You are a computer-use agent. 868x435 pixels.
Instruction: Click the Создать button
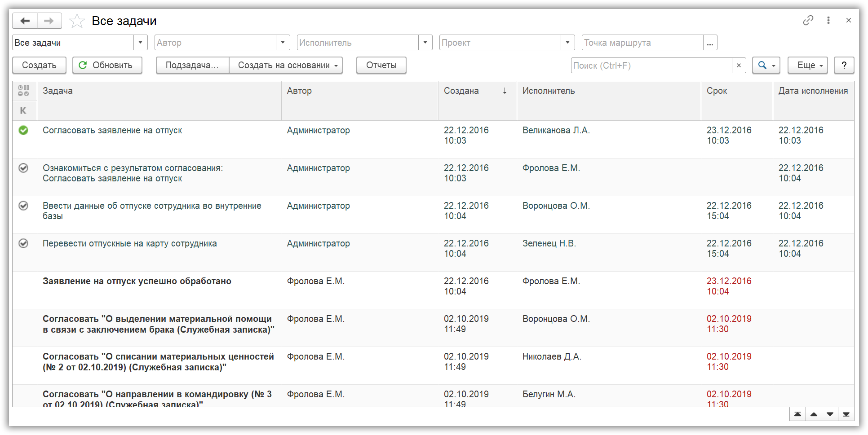coord(39,66)
